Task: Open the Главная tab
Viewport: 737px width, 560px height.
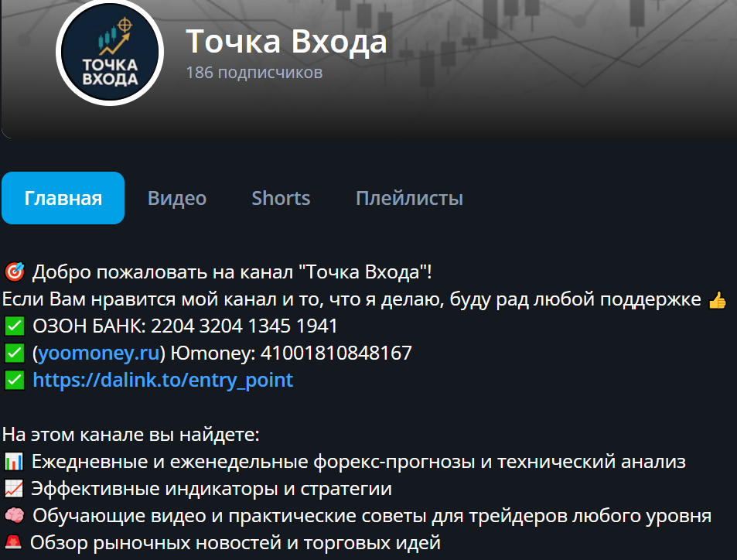Action: [x=63, y=198]
